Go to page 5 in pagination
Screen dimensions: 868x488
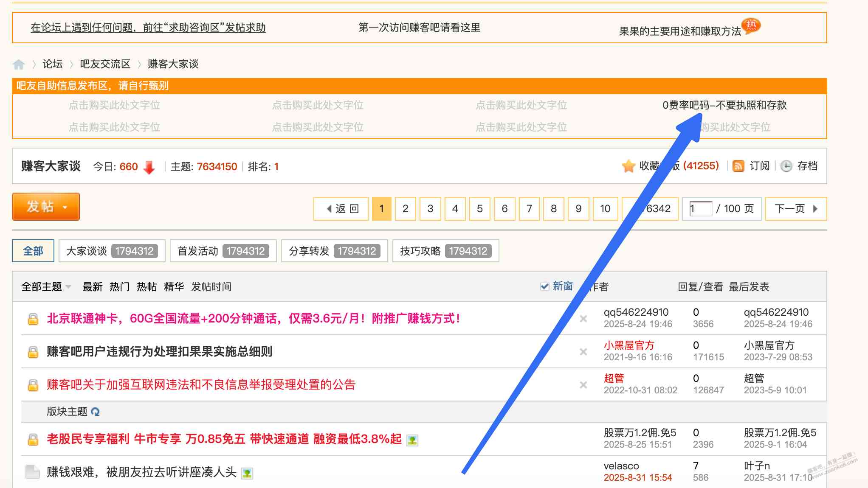click(x=479, y=209)
